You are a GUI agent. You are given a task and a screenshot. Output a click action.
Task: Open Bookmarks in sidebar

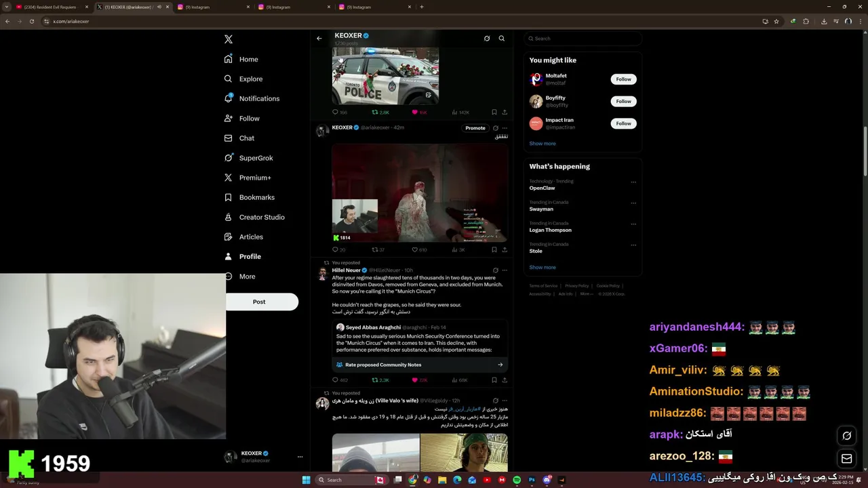[x=250, y=197]
